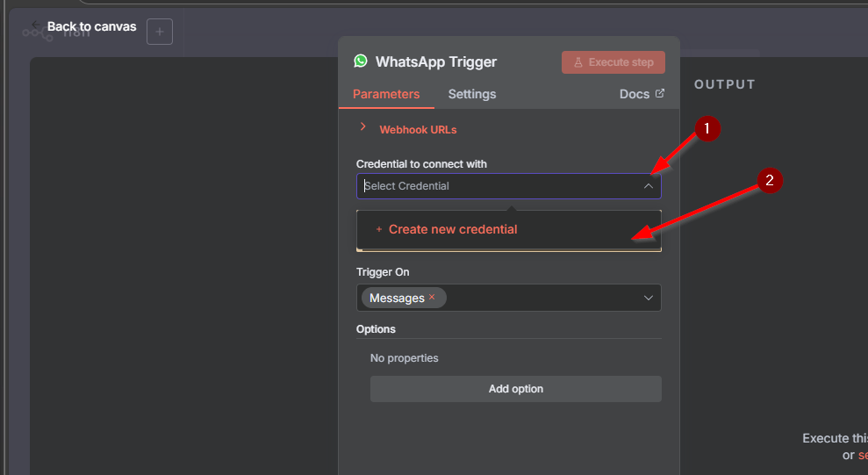Run the Execute step button
This screenshot has width=868, height=475.
613,62
